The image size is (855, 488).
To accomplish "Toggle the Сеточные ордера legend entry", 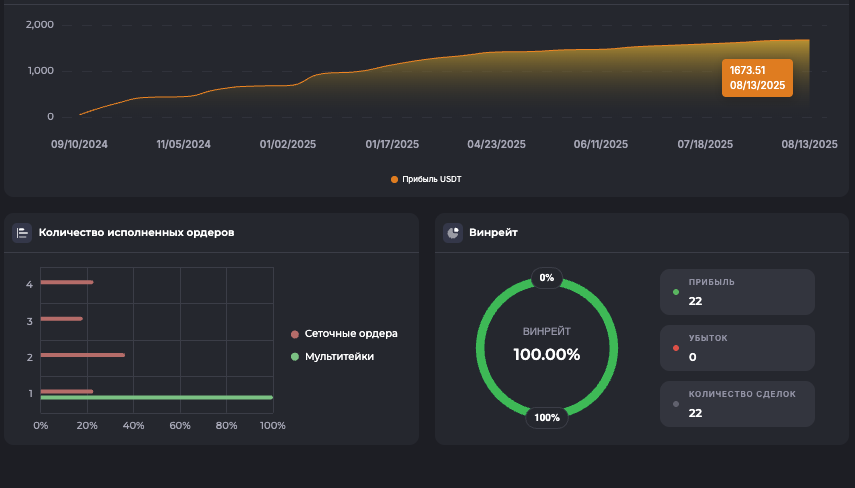I will [344, 334].
